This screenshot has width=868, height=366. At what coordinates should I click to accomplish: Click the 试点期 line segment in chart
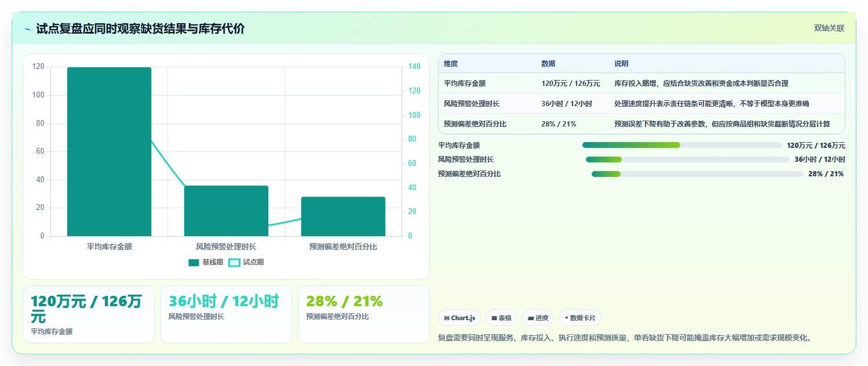pos(169,164)
